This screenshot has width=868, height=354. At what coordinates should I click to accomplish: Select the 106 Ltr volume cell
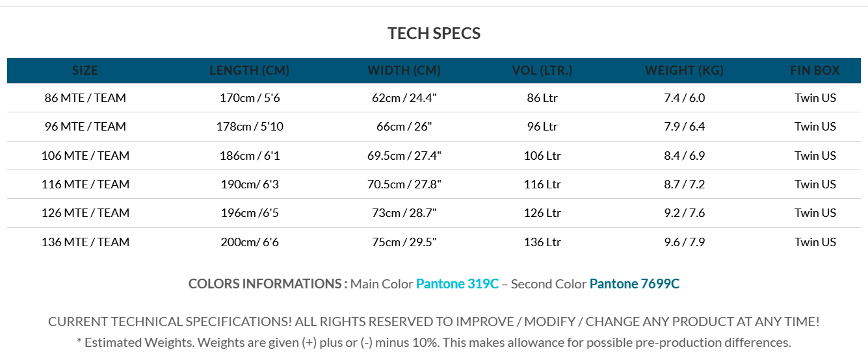click(542, 156)
